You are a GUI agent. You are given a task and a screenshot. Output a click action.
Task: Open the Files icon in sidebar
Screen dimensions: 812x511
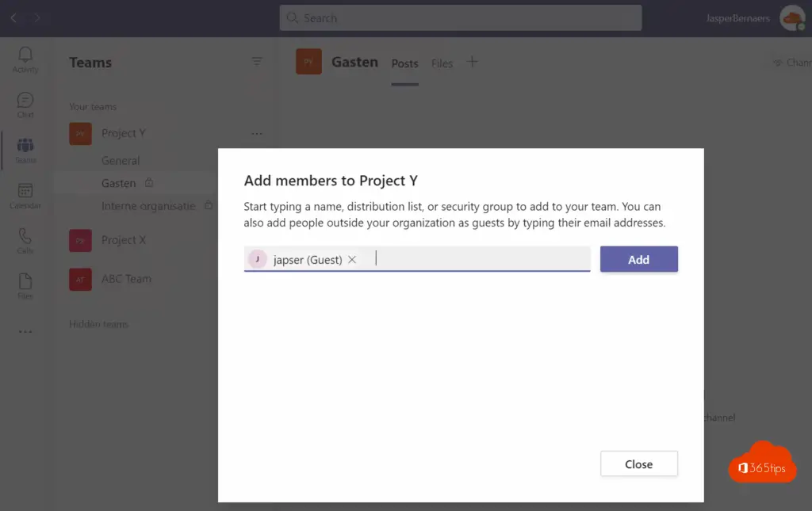click(x=25, y=285)
